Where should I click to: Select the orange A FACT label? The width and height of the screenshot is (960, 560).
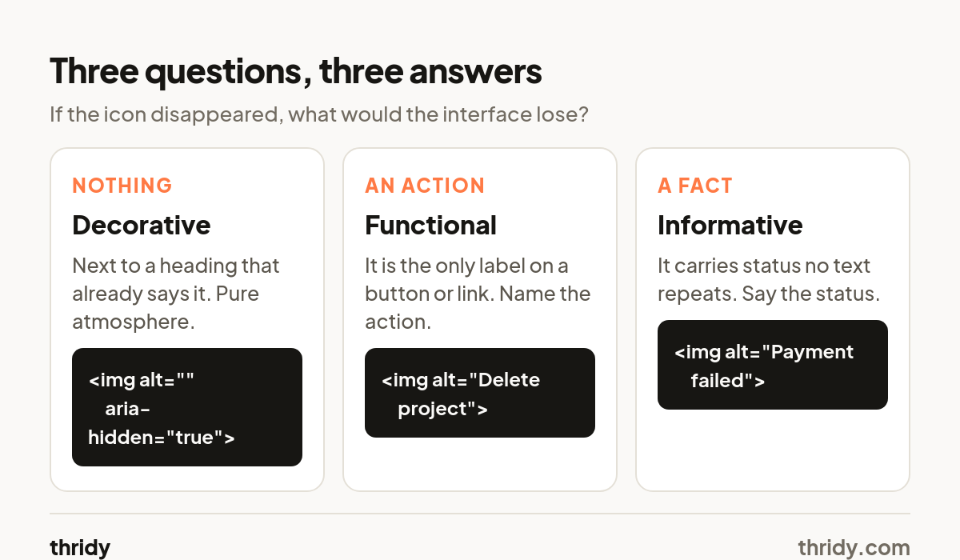point(695,186)
